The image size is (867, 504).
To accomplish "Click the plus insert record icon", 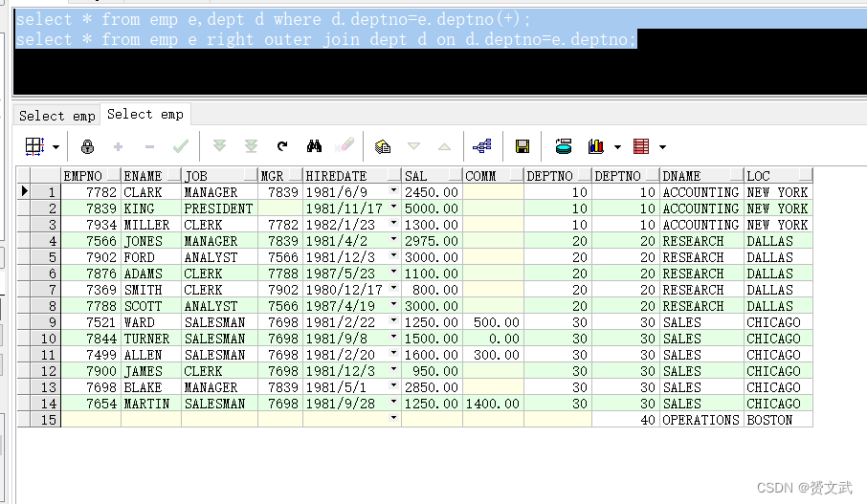I will pos(118,146).
